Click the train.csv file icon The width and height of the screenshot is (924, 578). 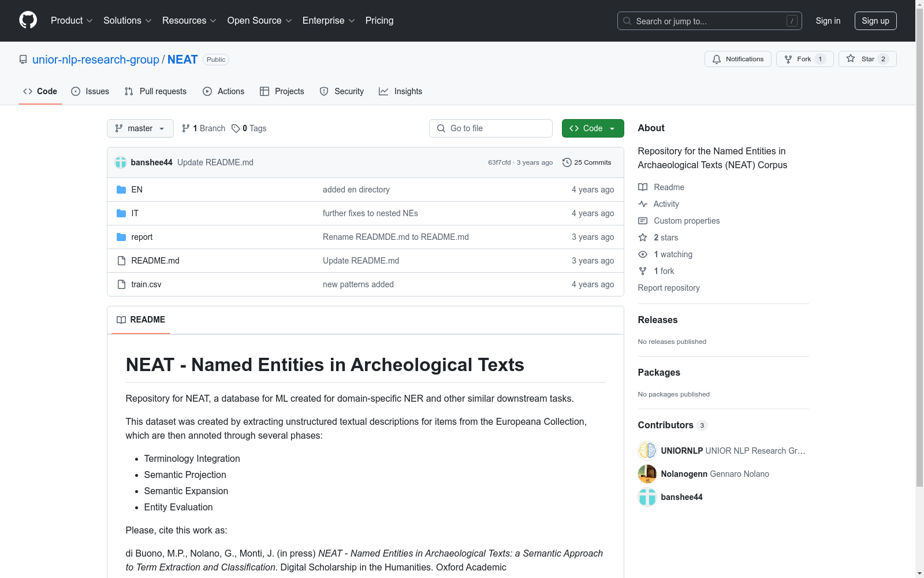click(121, 284)
